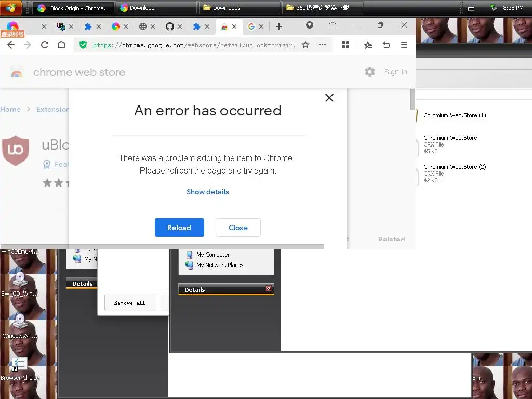Switch to the Downloads folder taskbar item
532x399 pixels.
pyautogui.click(x=240, y=8)
